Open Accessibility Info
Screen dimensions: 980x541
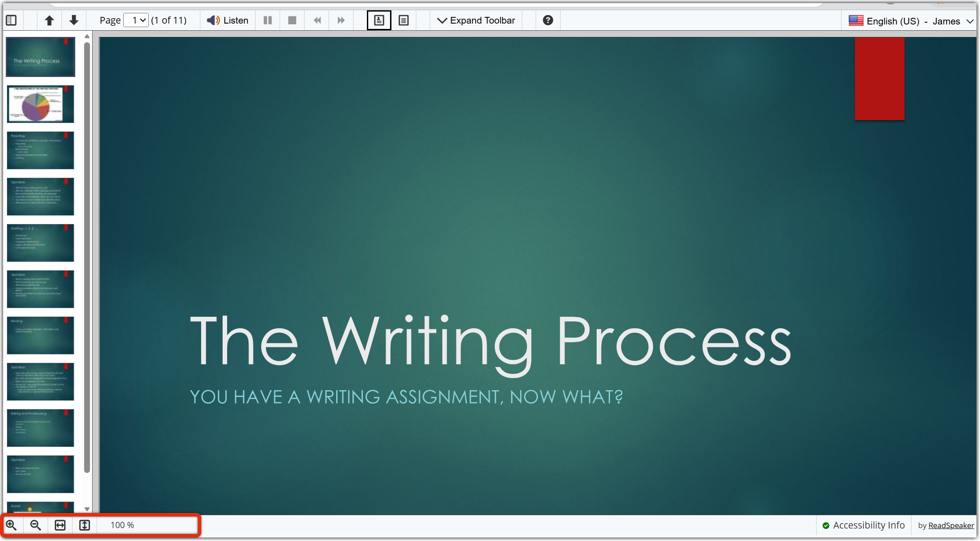pos(863,525)
